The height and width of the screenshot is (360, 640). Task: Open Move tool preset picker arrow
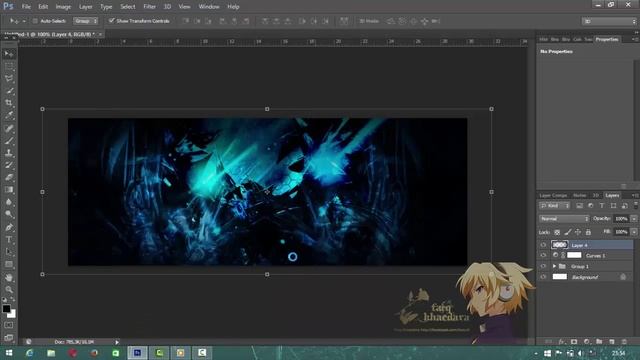point(24,21)
